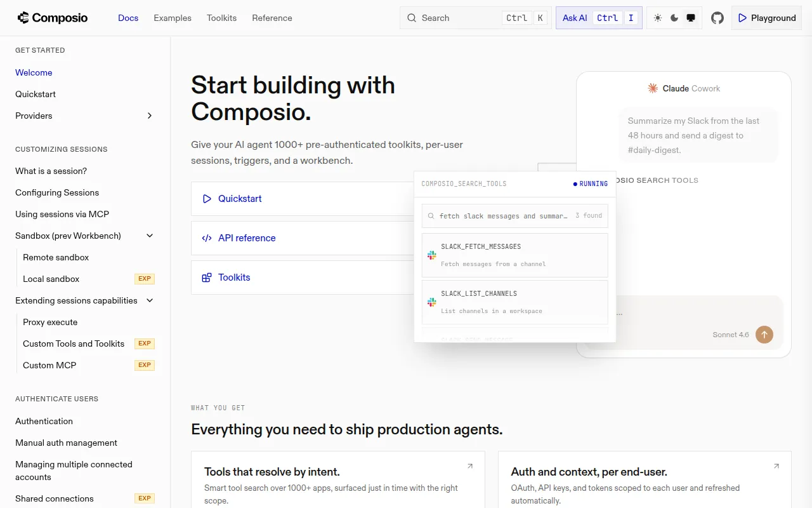Expand the Providers sidebar section
812x508 pixels.
pyautogui.click(x=150, y=116)
